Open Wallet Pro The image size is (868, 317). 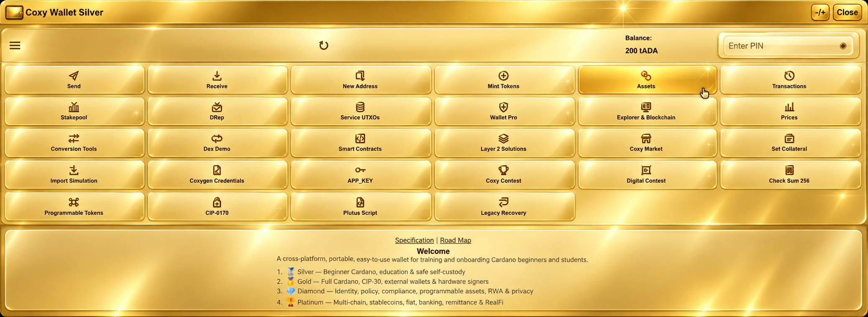tap(504, 111)
